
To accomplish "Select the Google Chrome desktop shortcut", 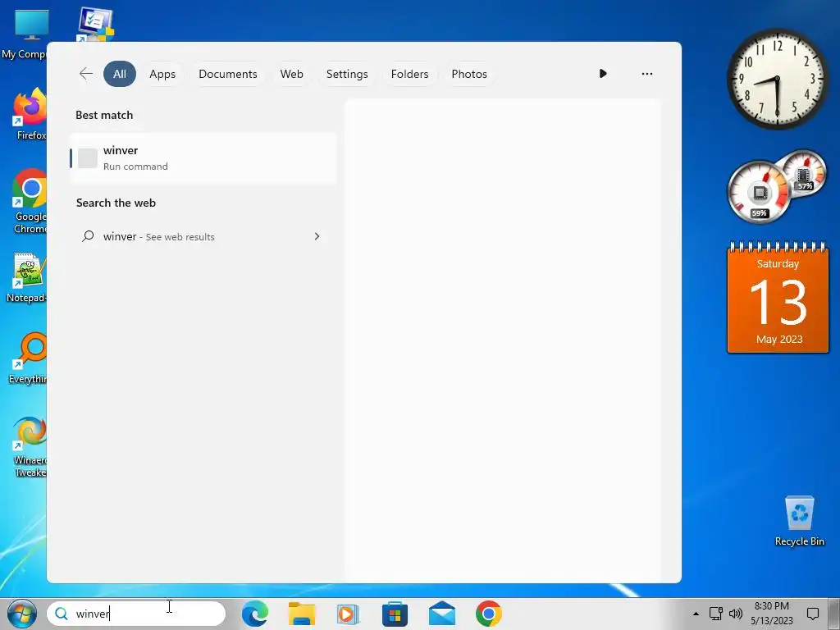I will coord(30,201).
